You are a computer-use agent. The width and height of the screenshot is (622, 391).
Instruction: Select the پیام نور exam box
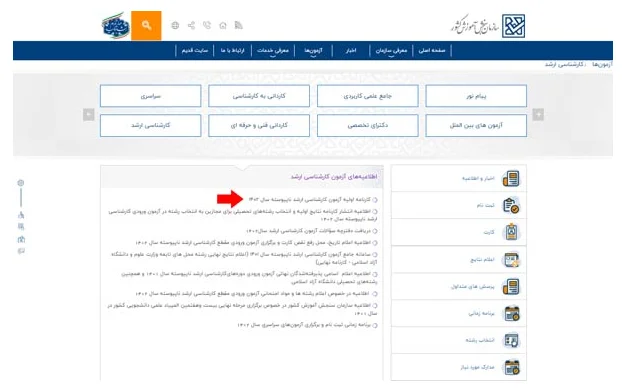tap(476, 96)
